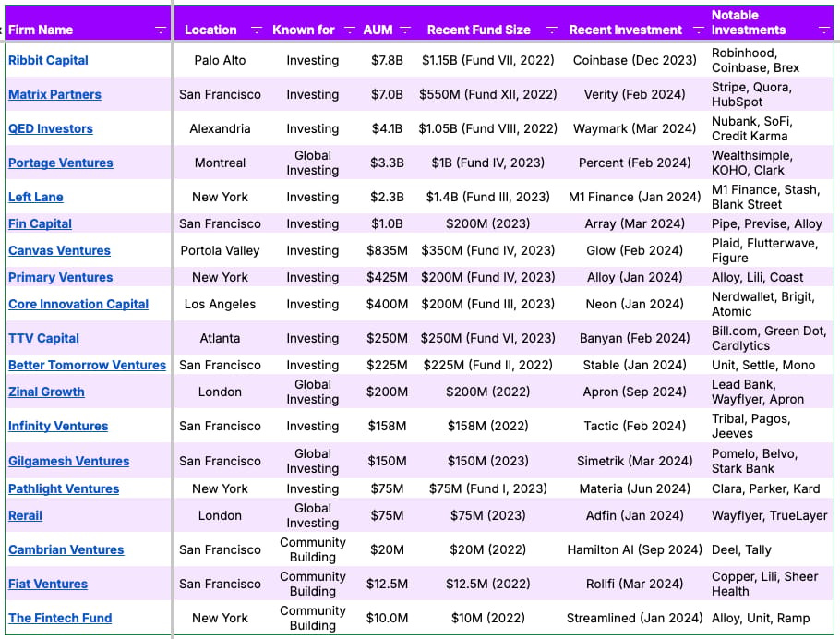Select the Portola Valley location cell

[x=221, y=251]
